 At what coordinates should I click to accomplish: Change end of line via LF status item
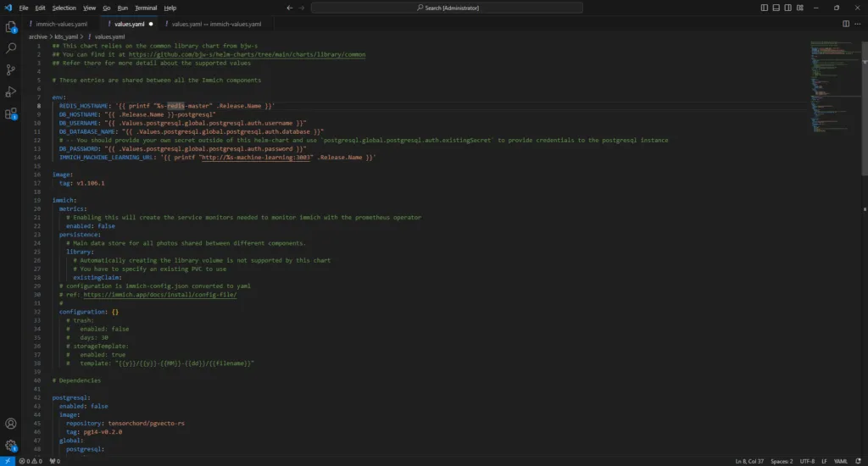coord(824,461)
